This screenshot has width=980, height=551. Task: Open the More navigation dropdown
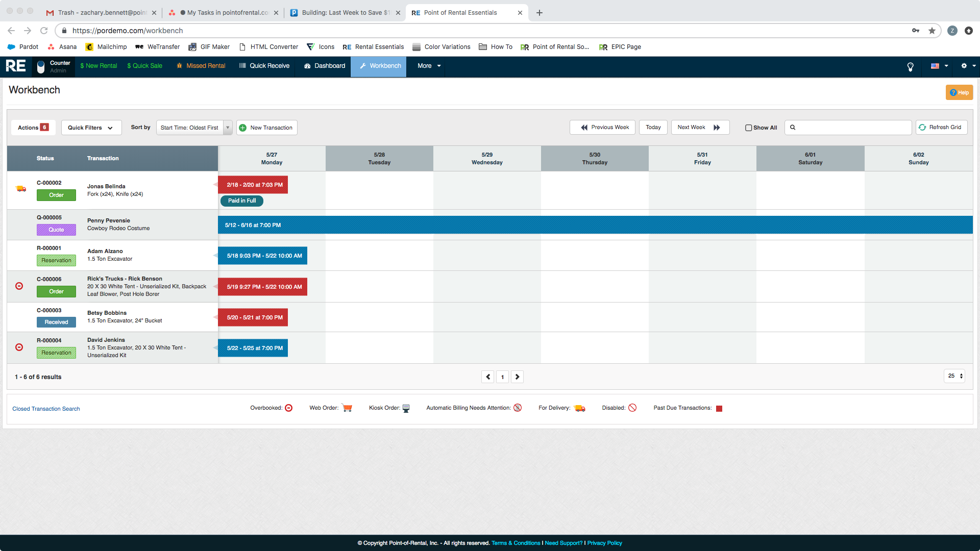(429, 66)
